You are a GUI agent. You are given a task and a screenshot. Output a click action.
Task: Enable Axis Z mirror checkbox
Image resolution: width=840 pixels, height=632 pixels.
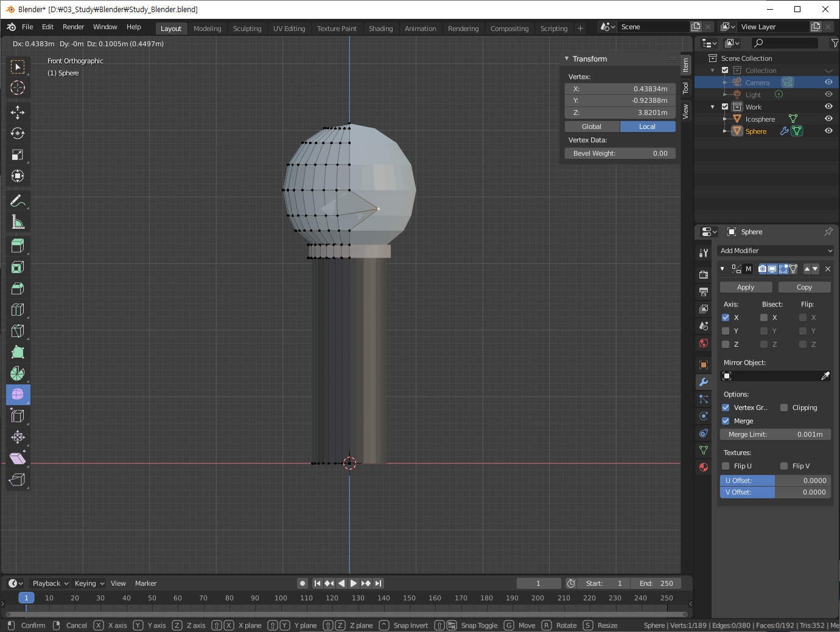coord(726,344)
